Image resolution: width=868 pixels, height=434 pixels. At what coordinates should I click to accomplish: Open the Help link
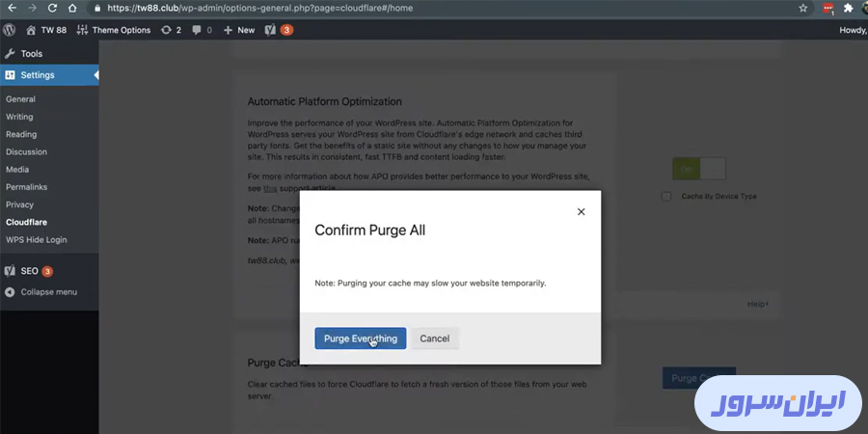coord(757,304)
